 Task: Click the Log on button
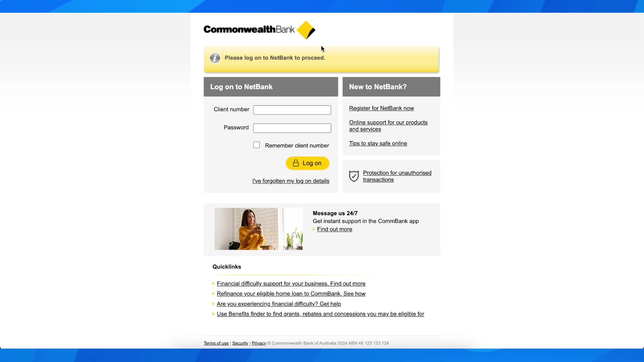click(x=307, y=163)
